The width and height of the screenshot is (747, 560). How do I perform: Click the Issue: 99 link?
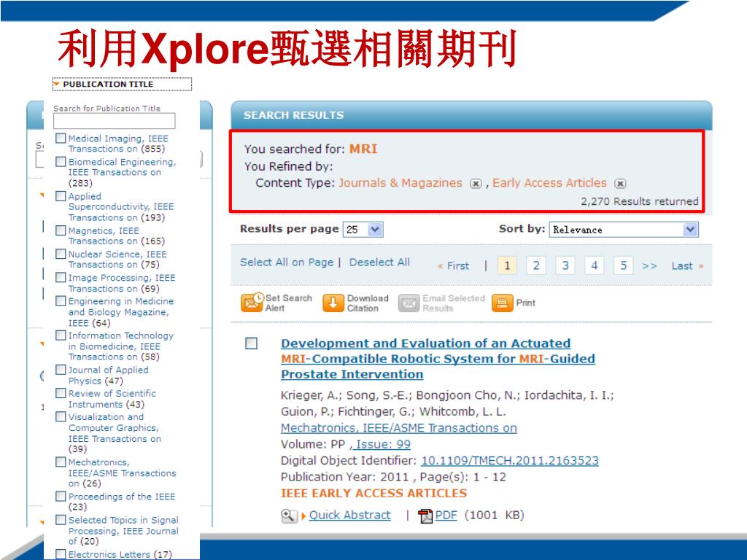(383, 444)
